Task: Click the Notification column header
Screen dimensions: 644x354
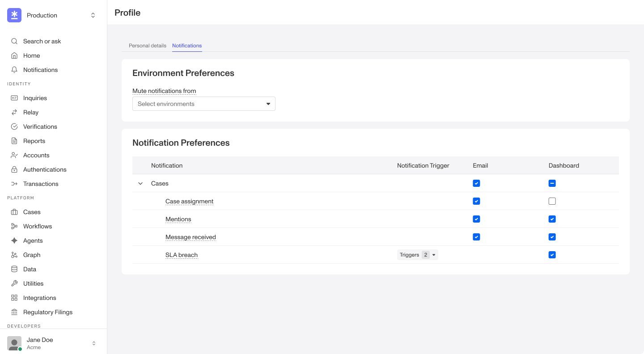Action: coord(167,165)
